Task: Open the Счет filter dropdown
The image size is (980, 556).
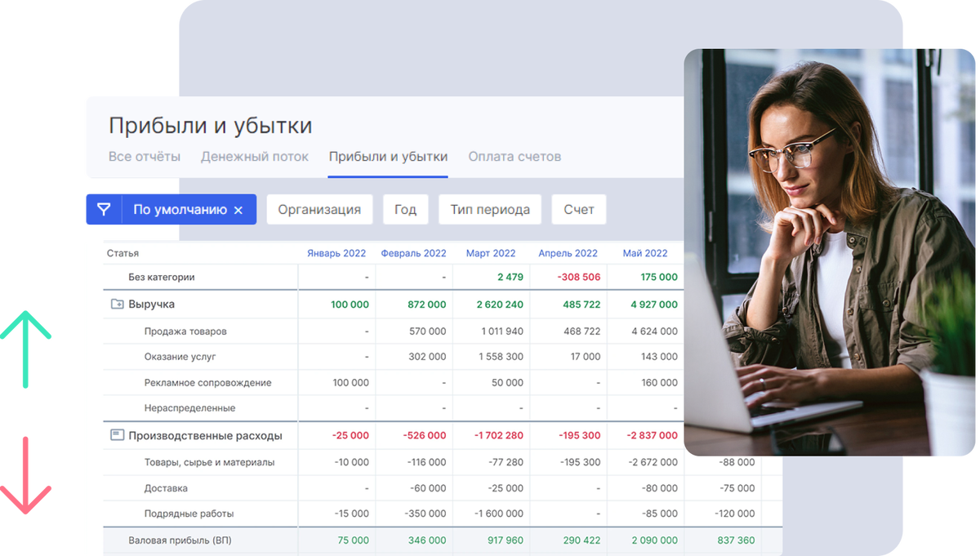Action: point(578,210)
